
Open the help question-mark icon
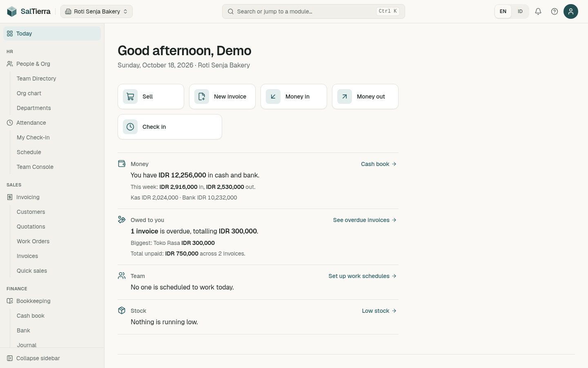tap(555, 11)
